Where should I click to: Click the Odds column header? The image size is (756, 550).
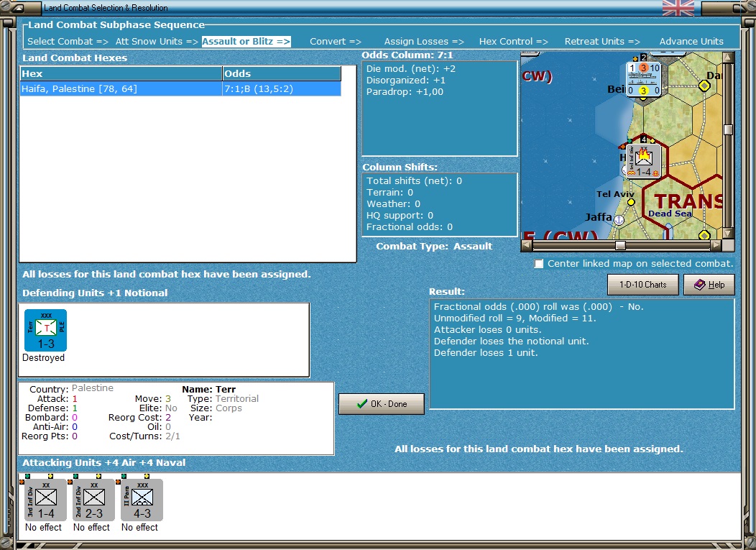click(282, 74)
